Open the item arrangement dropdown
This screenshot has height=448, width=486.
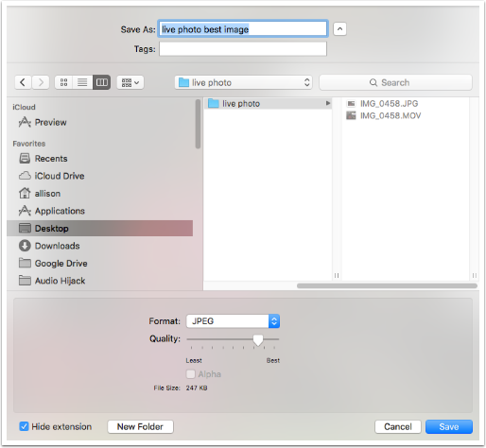coord(130,82)
